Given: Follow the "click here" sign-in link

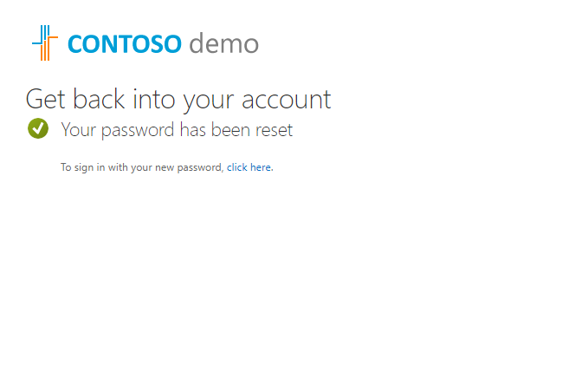Looking at the screenshot, I should click(x=249, y=167).
